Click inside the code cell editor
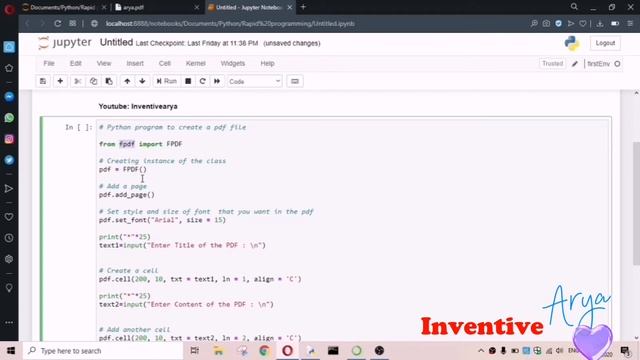Viewport: 640px width, 360px height. coord(352,231)
